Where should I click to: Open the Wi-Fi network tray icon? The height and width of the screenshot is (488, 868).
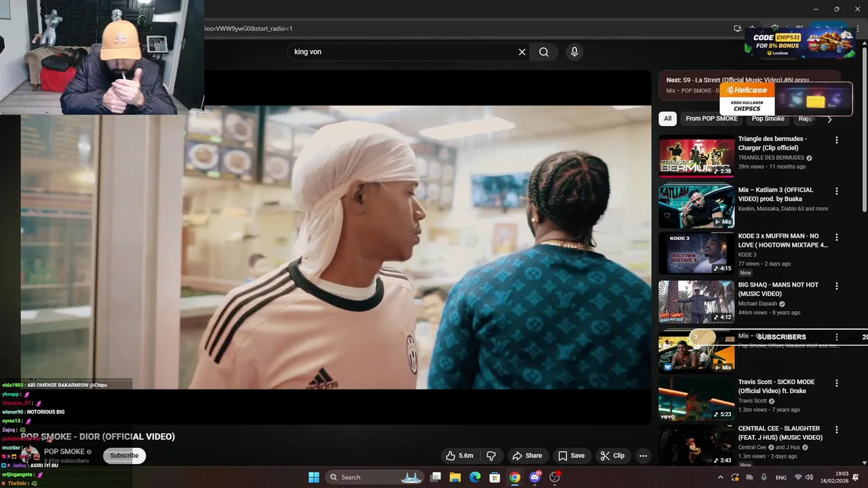pos(798,477)
